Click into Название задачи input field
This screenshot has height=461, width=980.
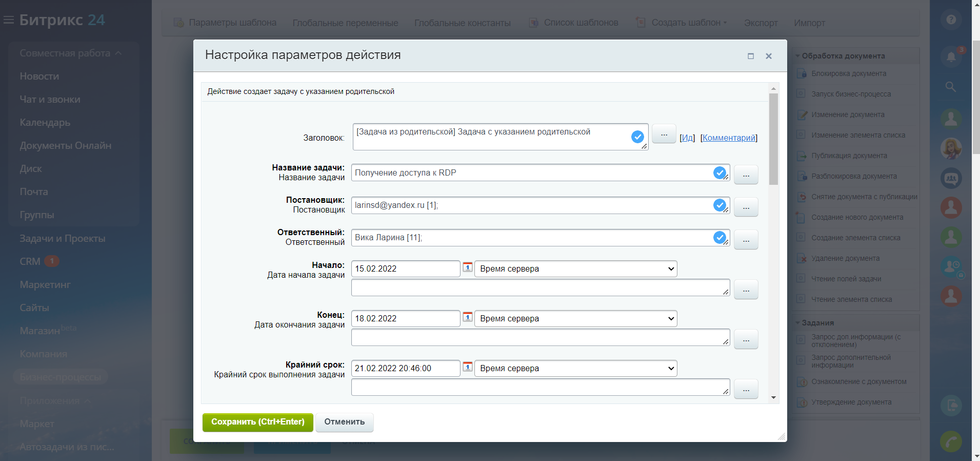coord(531,173)
